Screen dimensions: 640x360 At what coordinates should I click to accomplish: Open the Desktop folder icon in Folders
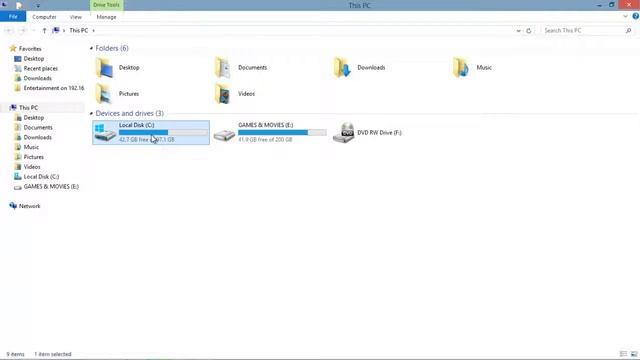coord(104,68)
